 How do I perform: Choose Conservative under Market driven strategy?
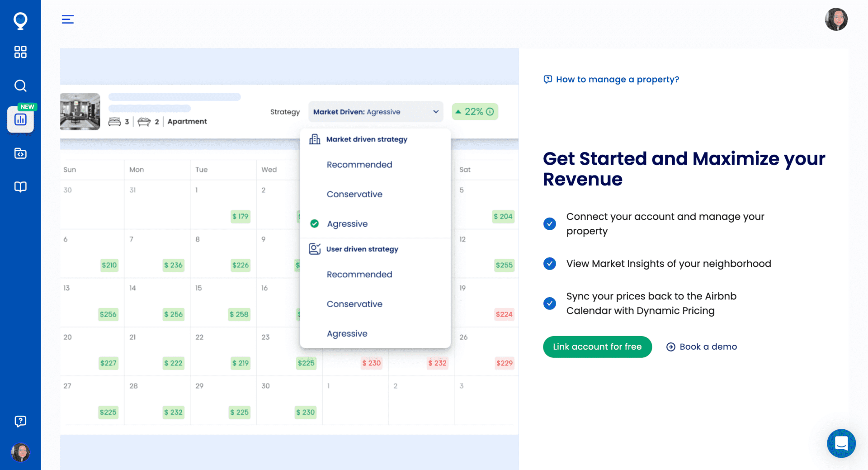pos(354,195)
